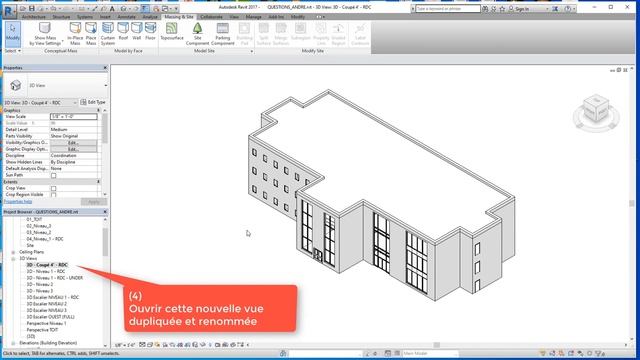640x360 pixels.
Task: Choose the In-Place Mass tool
Action: (75, 34)
